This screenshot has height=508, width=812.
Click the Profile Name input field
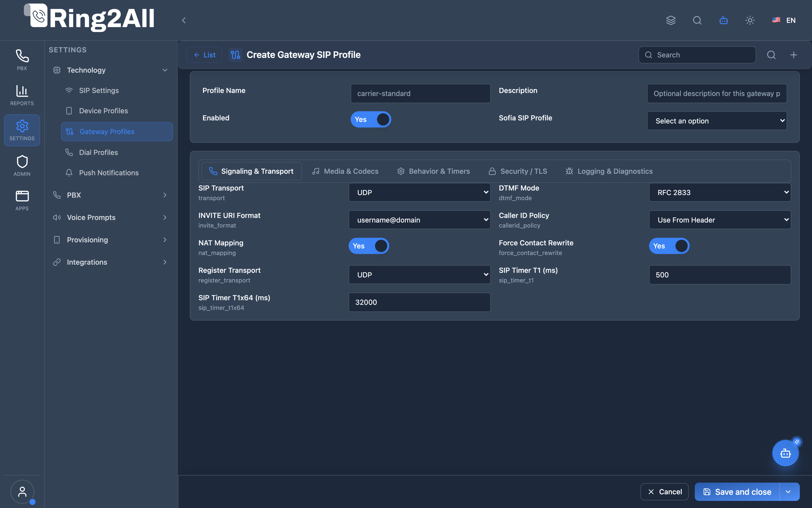click(420, 93)
